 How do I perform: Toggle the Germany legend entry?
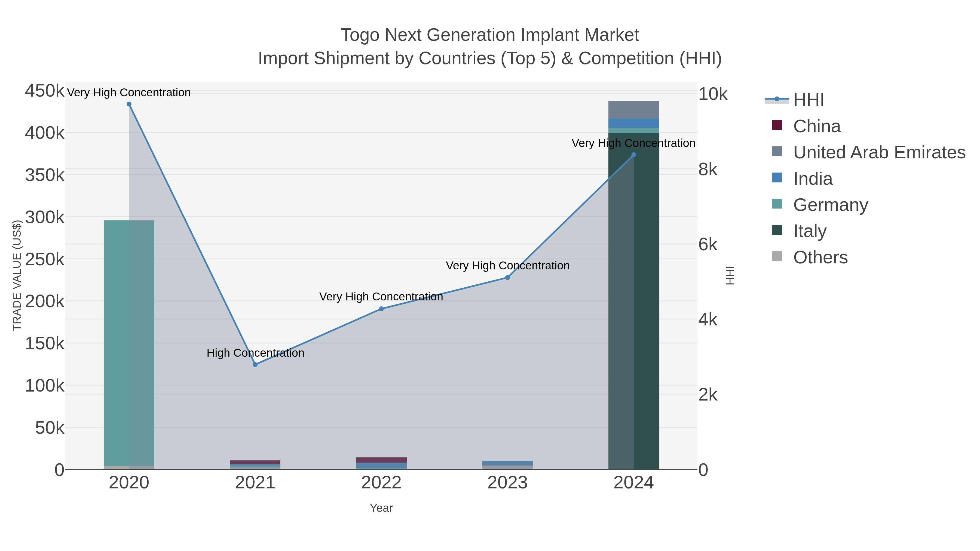point(820,205)
